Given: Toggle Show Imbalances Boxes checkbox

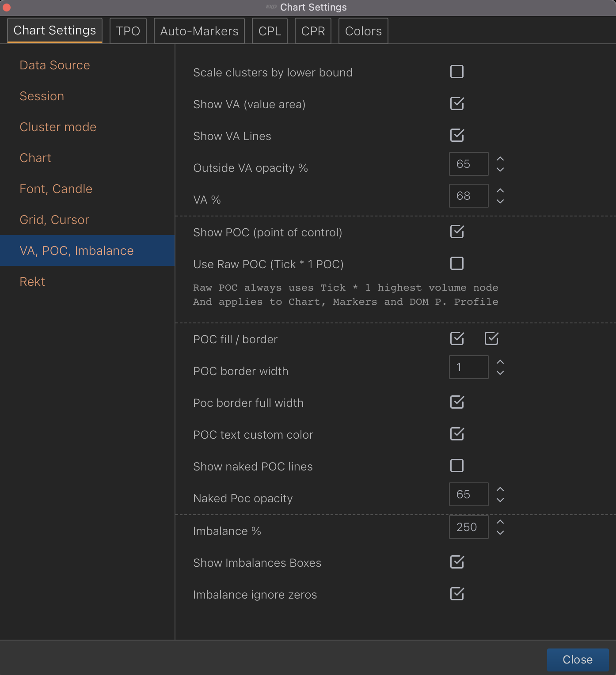Looking at the screenshot, I should [x=457, y=562].
